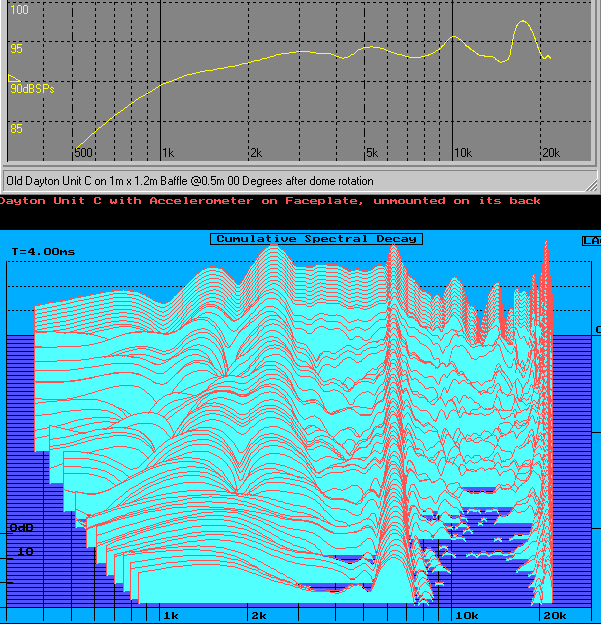Click the 1k frequency label on upper graph
Viewport: 601px width, 624px height.
pyautogui.click(x=168, y=153)
